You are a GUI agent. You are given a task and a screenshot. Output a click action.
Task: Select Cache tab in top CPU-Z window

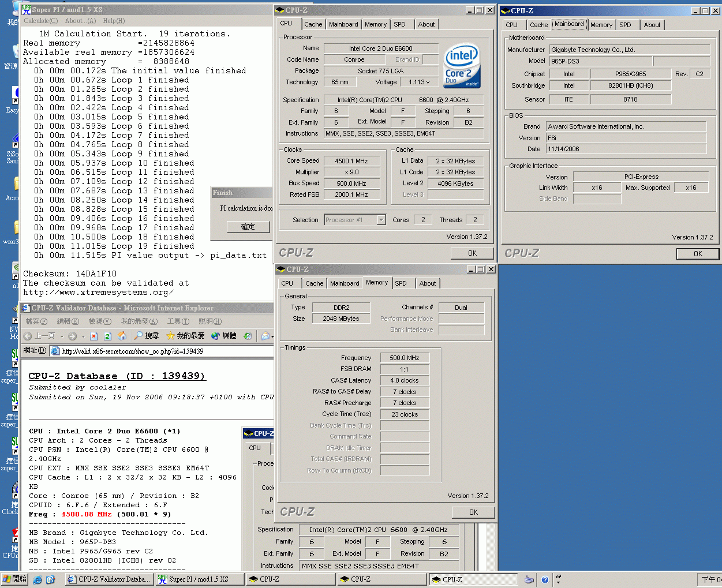click(x=313, y=24)
